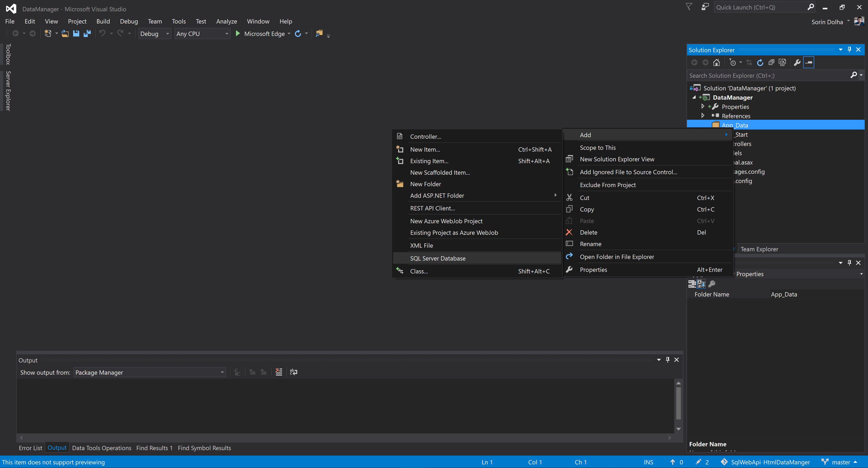
Task: Open Show output from Package Manager dropdown
Action: 149,372
